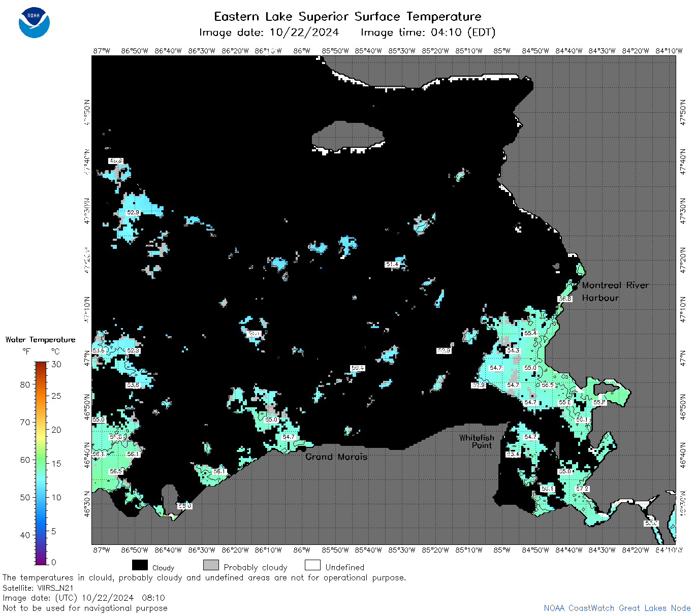Image resolution: width=696 pixels, height=616 pixels.
Task: Click the 56.8 reading near Montreal River
Action: 565,299
